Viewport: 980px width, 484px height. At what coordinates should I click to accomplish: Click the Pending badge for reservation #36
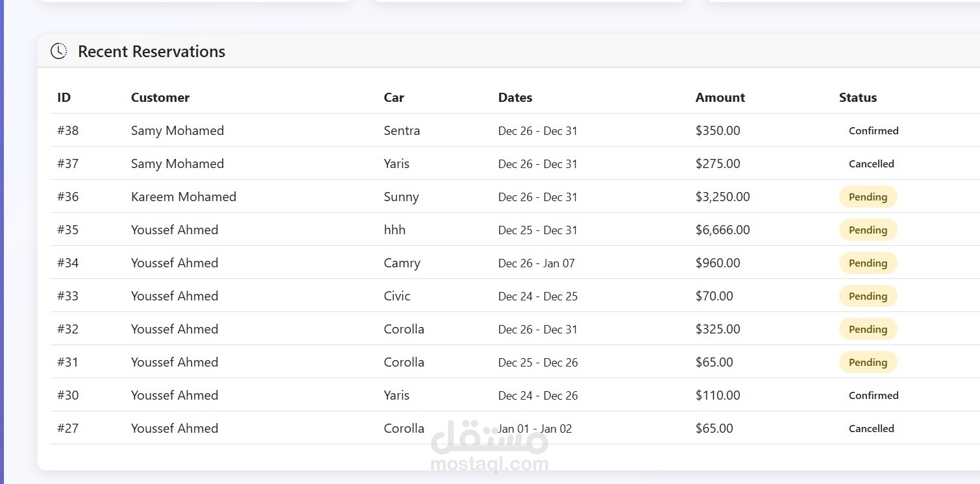pyautogui.click(x=868, y=197)
